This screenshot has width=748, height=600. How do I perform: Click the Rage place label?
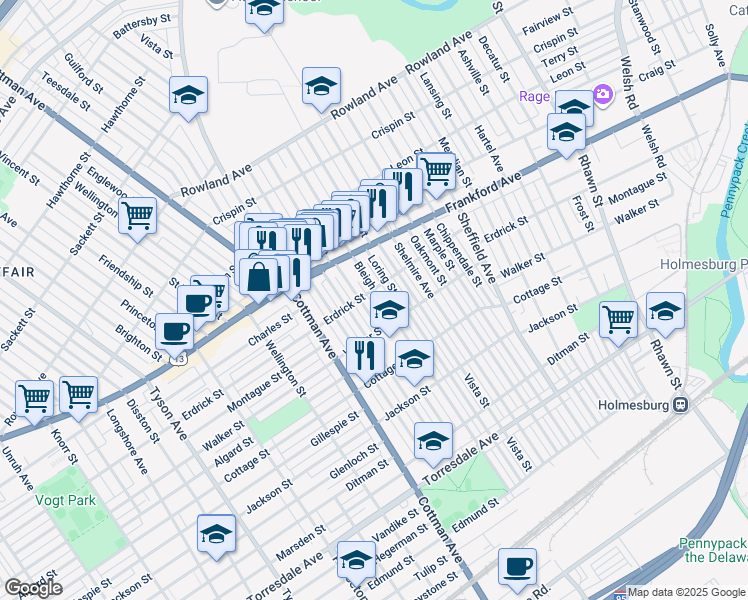coord(534,97)
